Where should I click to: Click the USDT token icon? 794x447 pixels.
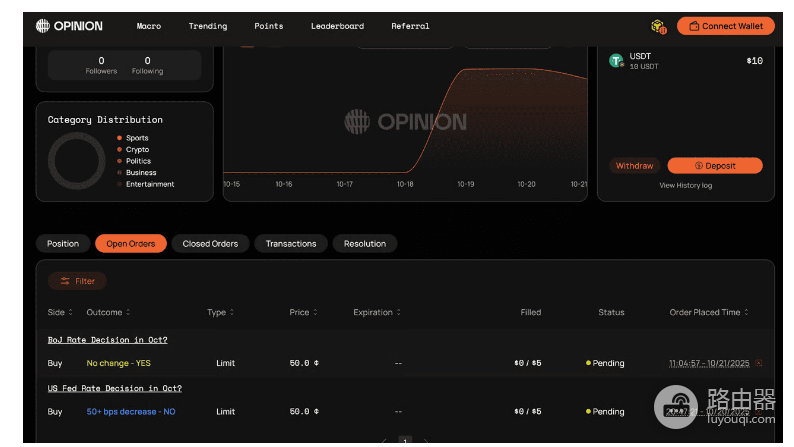(x=616, y=61)
